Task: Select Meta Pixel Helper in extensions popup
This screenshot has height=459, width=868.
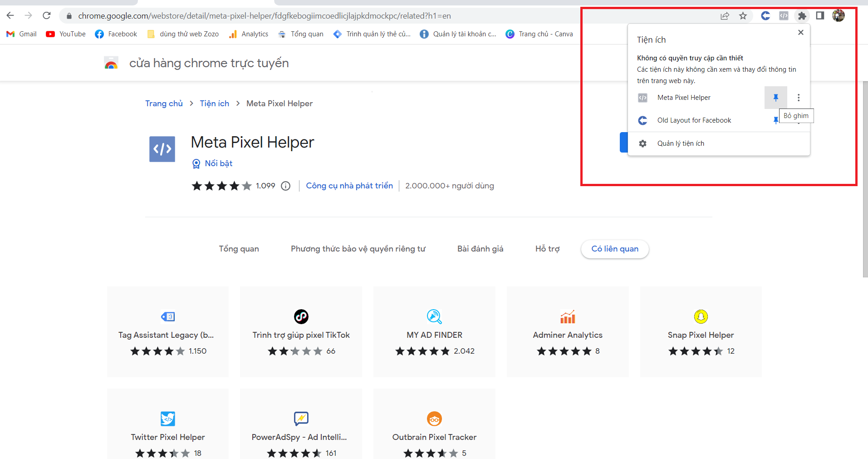Action: pyautogui.click(x=684, y=98)
